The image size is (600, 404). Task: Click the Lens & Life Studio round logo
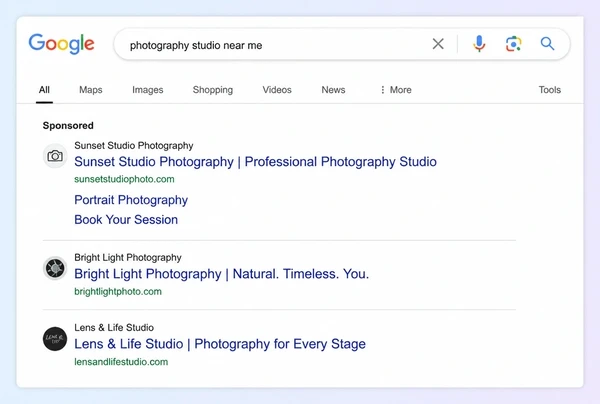click(x=55, y=339)
